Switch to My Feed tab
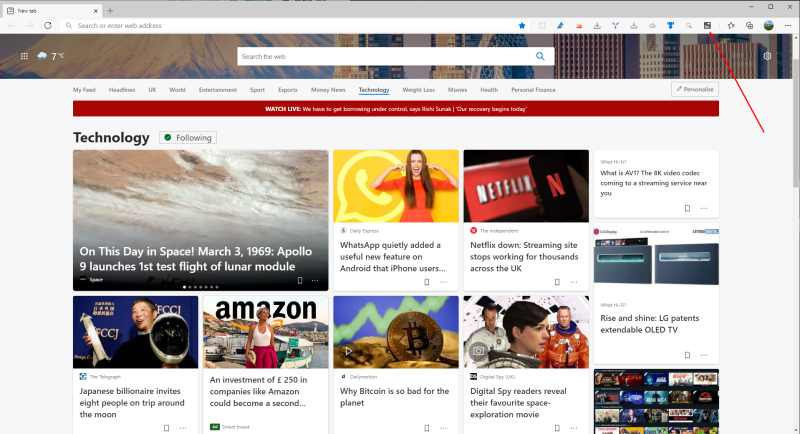The height and width of the screenshot is (434, 800). click(x=84, y=90)
